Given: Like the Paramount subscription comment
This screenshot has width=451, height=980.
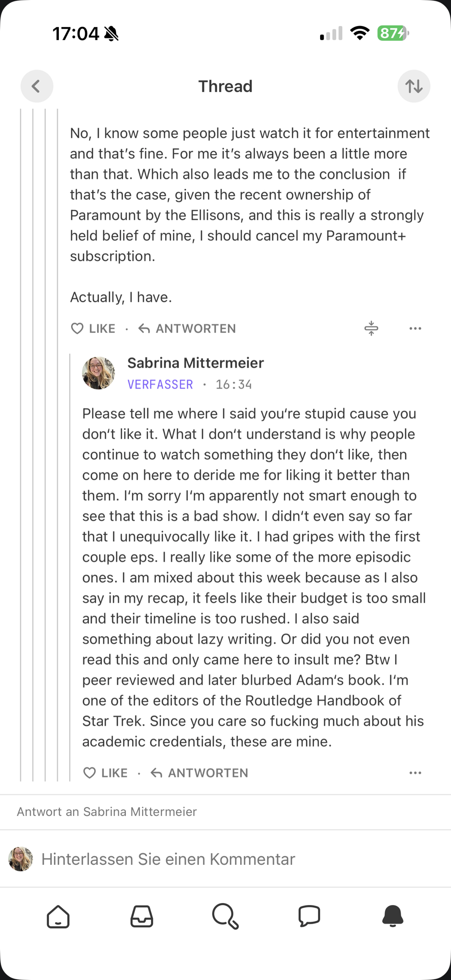Looking at the screenshot, I should [x=94, y=328].
